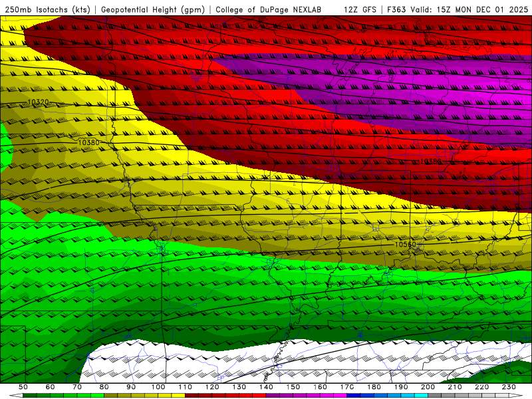Image resolution: width=532 pixels, height=399 pixels.
Task: Click the 50 value on the color scale
Action: pos(23,387)
